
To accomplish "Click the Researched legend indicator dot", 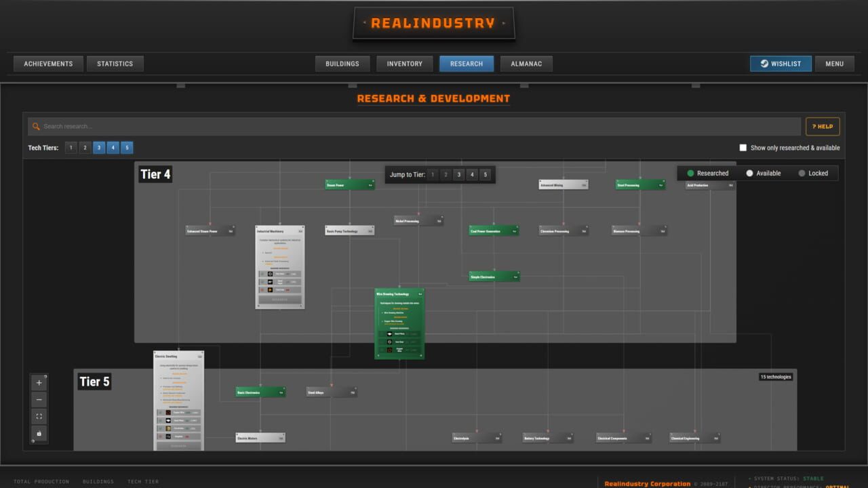I will click(692, 173).
